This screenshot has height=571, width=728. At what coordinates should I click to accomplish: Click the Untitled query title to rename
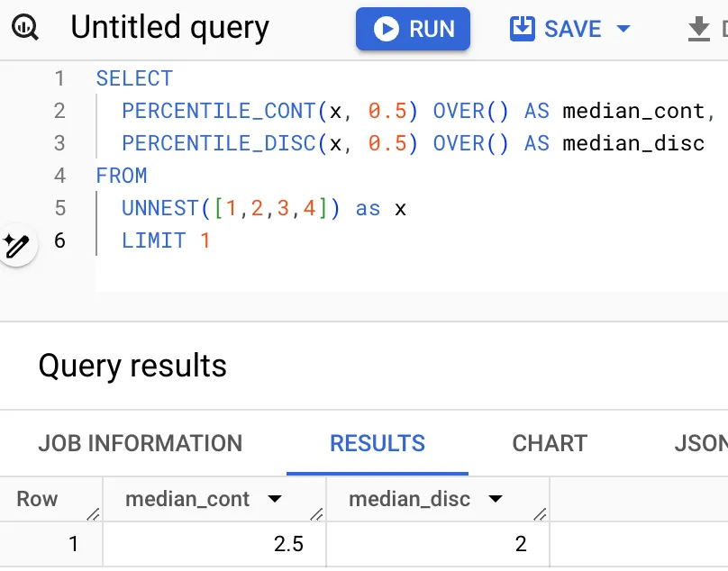[x=168, y=28]
